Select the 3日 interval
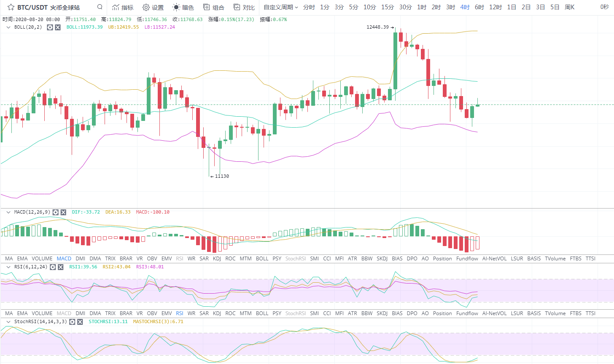 [x=540, y=7]
